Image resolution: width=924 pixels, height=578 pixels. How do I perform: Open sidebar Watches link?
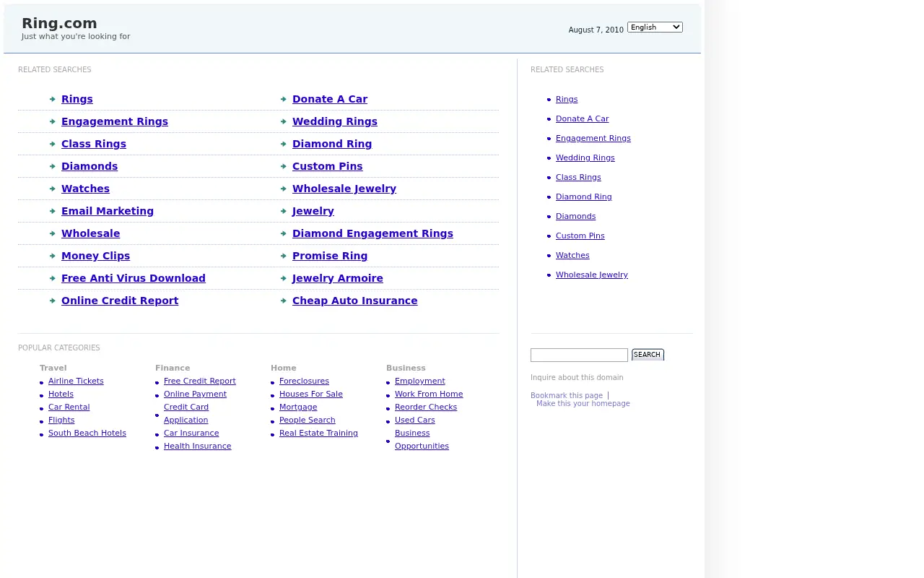572,255
